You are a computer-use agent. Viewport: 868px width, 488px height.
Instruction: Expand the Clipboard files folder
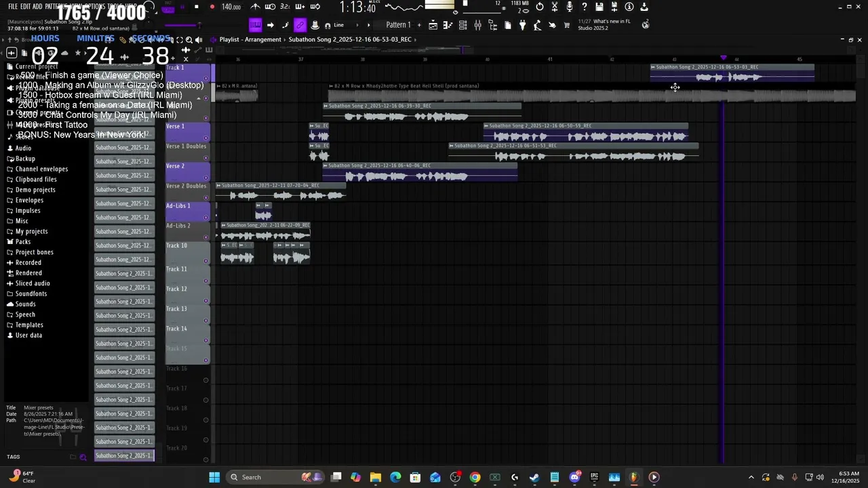36,180
